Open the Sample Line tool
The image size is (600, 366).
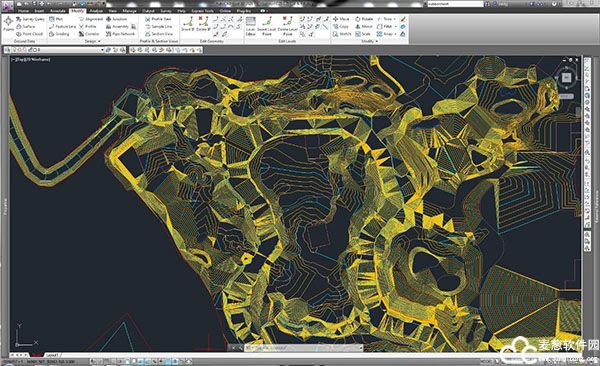pyautogui.click(x=158, y=26)
